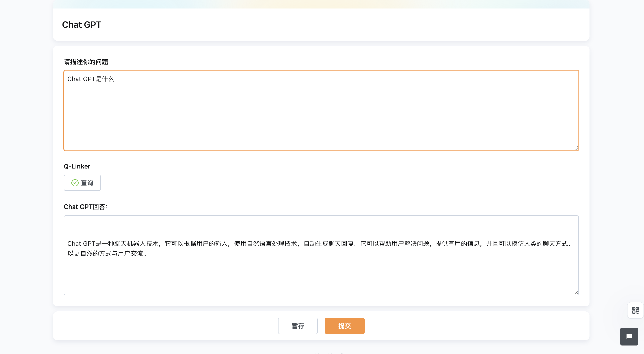Submit the form with 提交
This screenshot has width=644, height=354.
point(344,326)
